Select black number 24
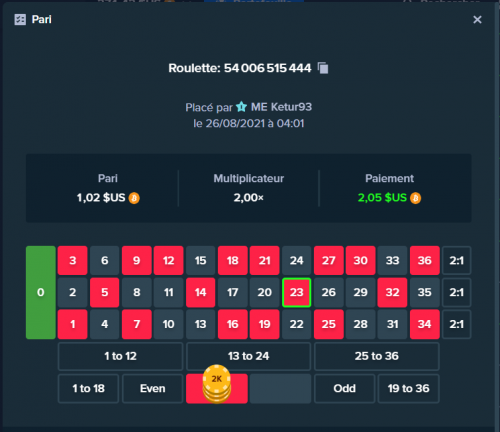 296,260
